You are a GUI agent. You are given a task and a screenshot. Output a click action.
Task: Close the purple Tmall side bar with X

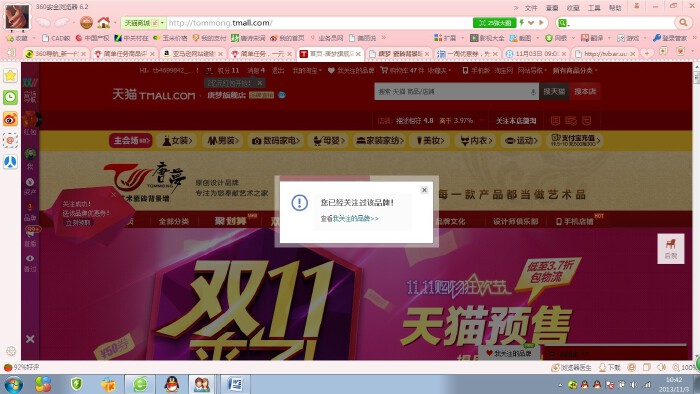[x=30, y=339]
